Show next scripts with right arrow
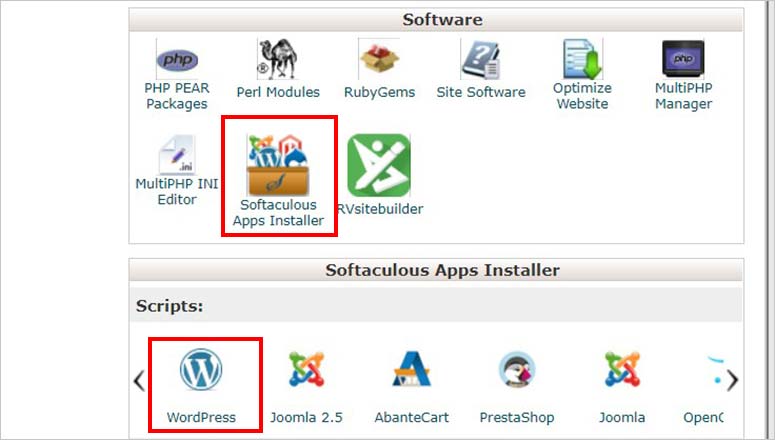 tap(733, 381)
